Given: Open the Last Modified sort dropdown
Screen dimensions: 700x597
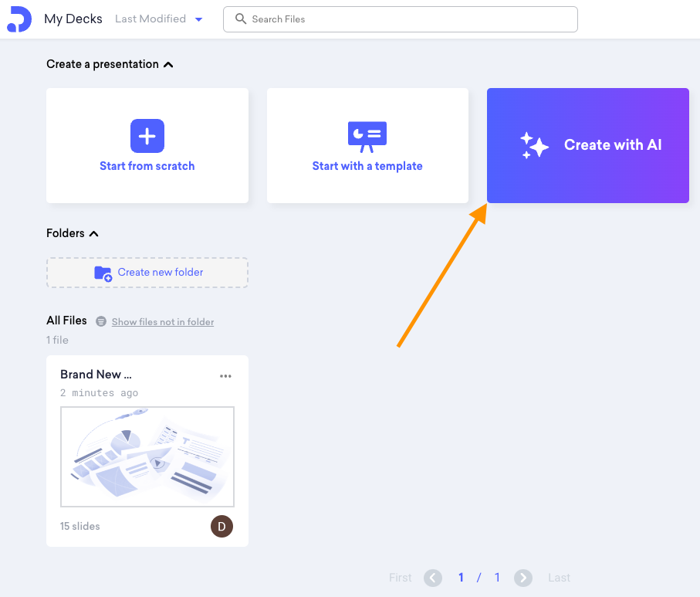Looking at the screenshot, I should (x=159, y=19).
